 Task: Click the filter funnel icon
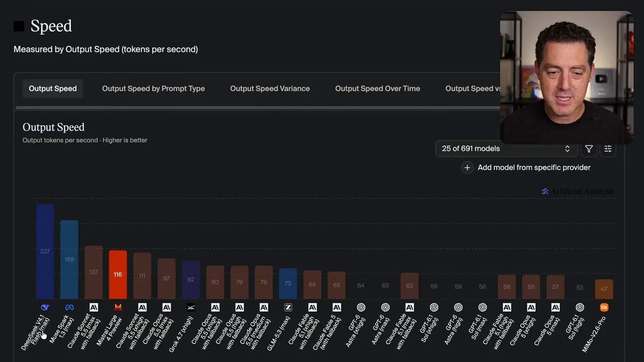click(589, 149)
